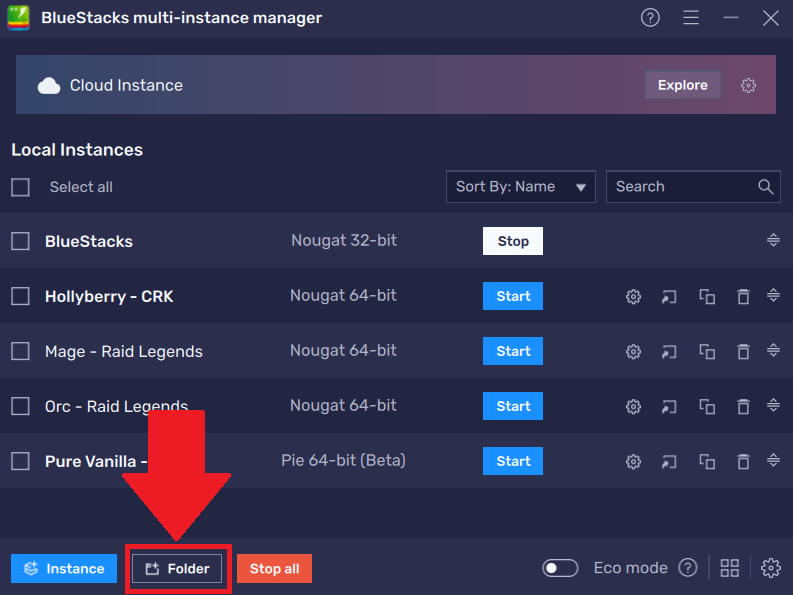This screenshot has height=595, width=793.
Task: Click reorder handle on Mage - Raid Legends row
Action: 773,350
